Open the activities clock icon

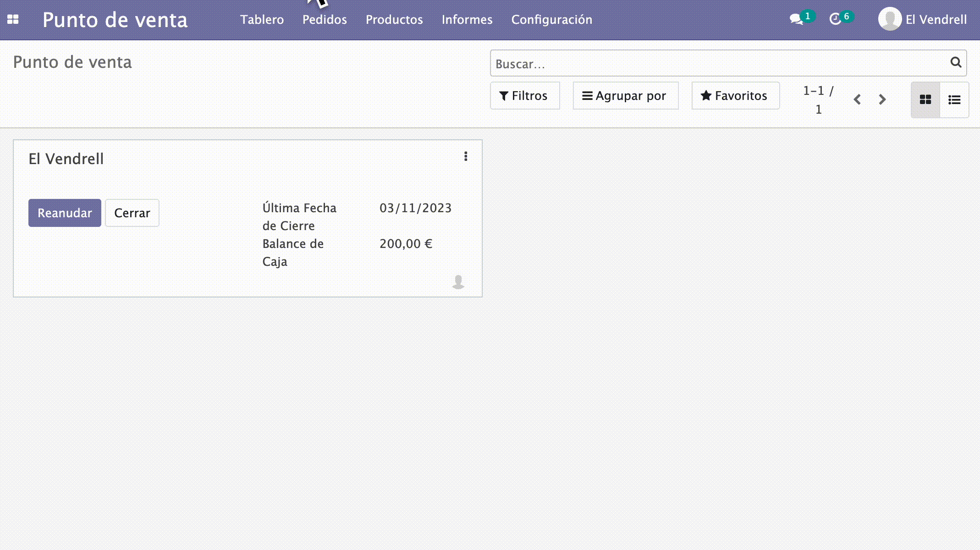[x=835, y=19]
